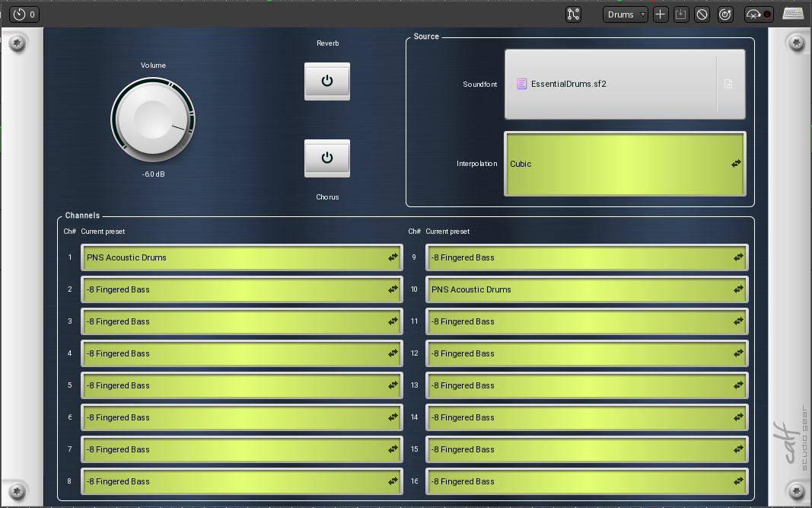Screen dimensions: 812x508
Task: Click the Volume knob
Action: point(153,120)
